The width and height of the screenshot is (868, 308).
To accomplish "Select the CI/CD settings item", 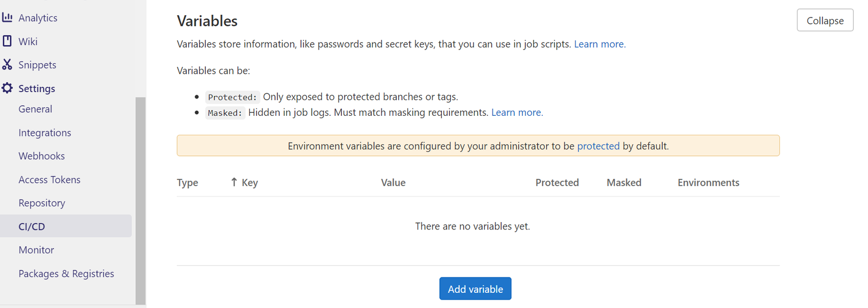I will [32, 226].
